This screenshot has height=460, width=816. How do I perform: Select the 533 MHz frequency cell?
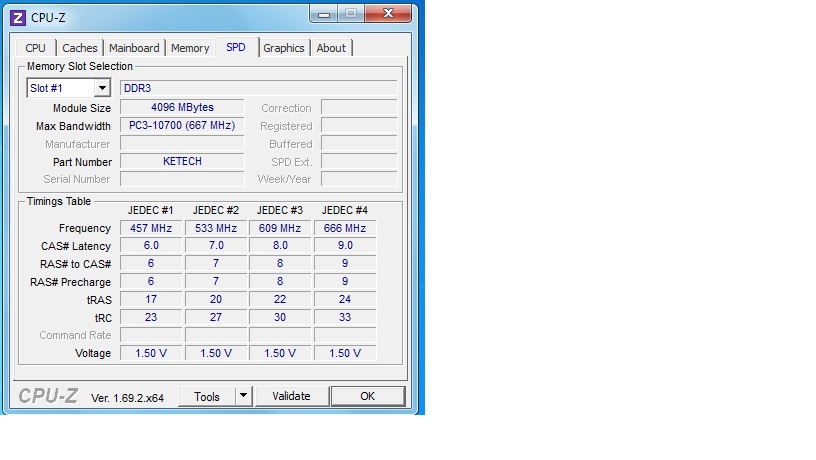(216, 228)
